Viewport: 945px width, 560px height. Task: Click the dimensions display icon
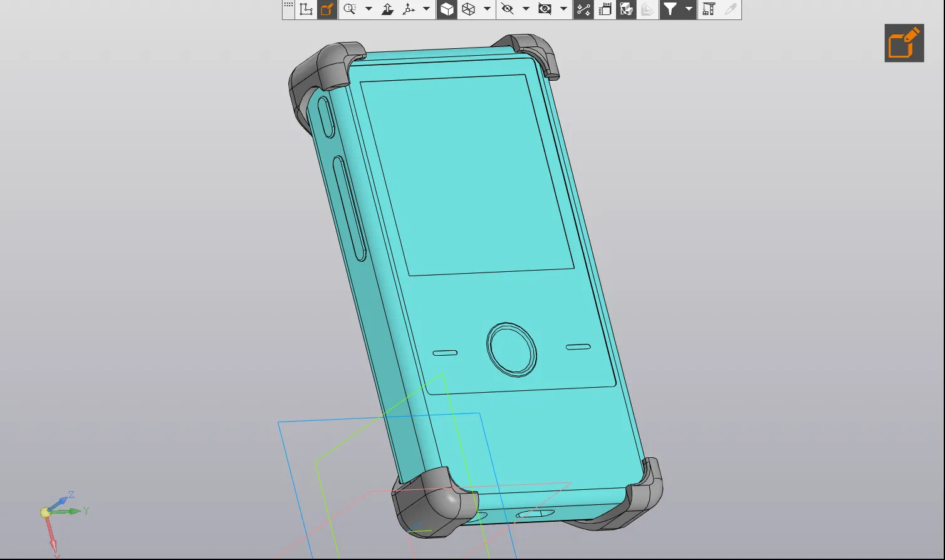coord(605,9)
